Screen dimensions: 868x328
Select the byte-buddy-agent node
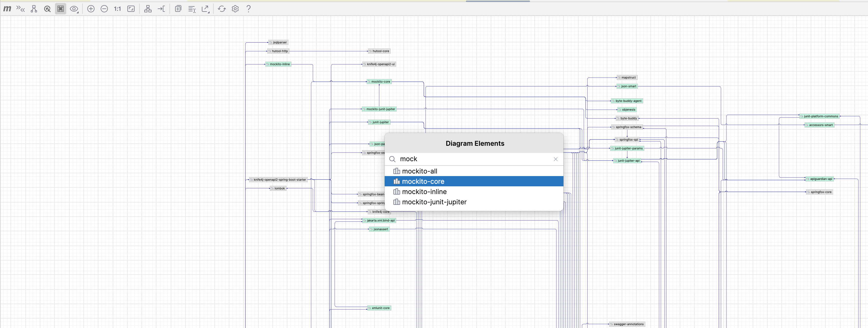tap(627, 101)
